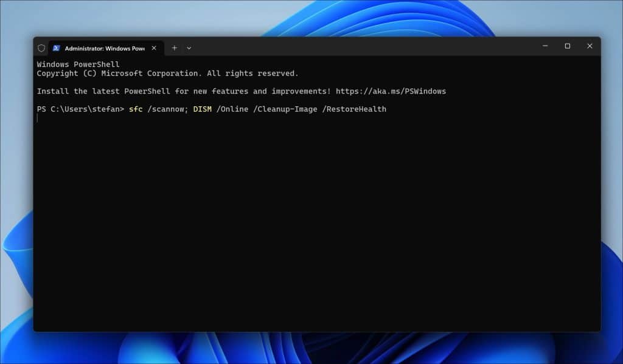Open the https://aka.ms/PSWindows link
The height and width of the screenshot is (364, 623).
click(391, 91)
